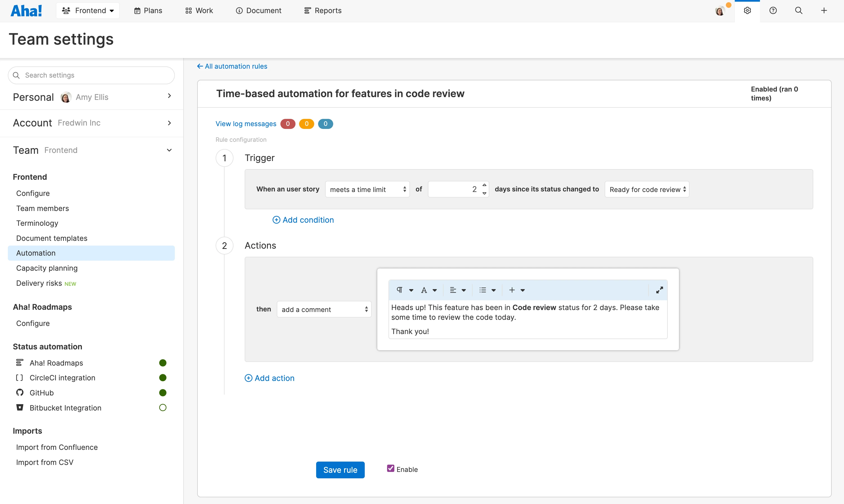
Task: Open the search magnifier in top bar
Action: [x=798, y=11]
